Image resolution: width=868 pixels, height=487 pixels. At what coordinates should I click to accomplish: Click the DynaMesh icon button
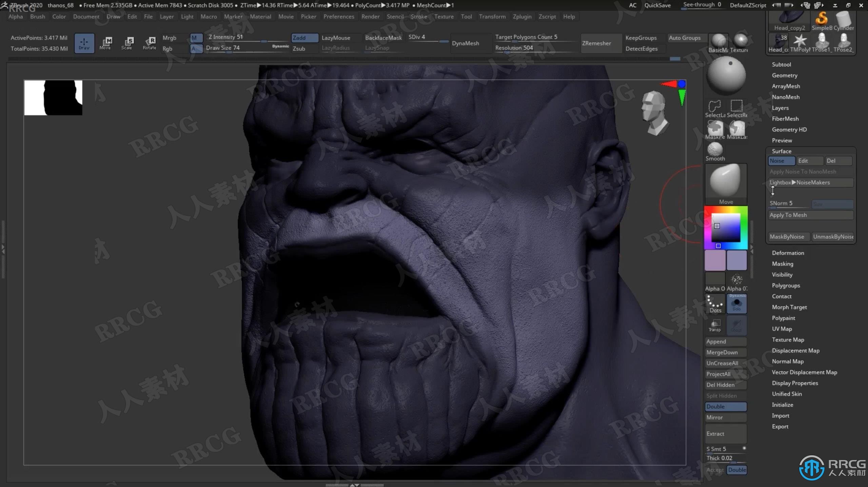coord(466,42)
